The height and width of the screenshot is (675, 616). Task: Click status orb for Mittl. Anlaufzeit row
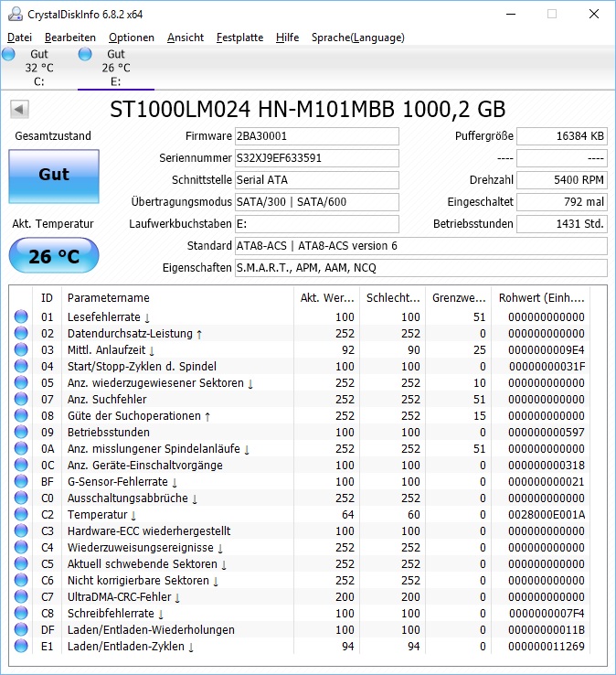(x=21, y=349)
